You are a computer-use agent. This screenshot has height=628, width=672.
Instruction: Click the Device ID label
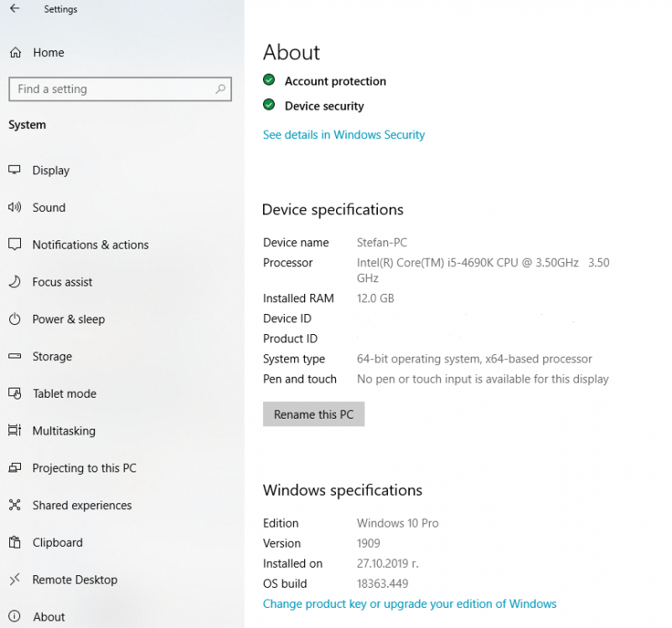tap(287, 318)
